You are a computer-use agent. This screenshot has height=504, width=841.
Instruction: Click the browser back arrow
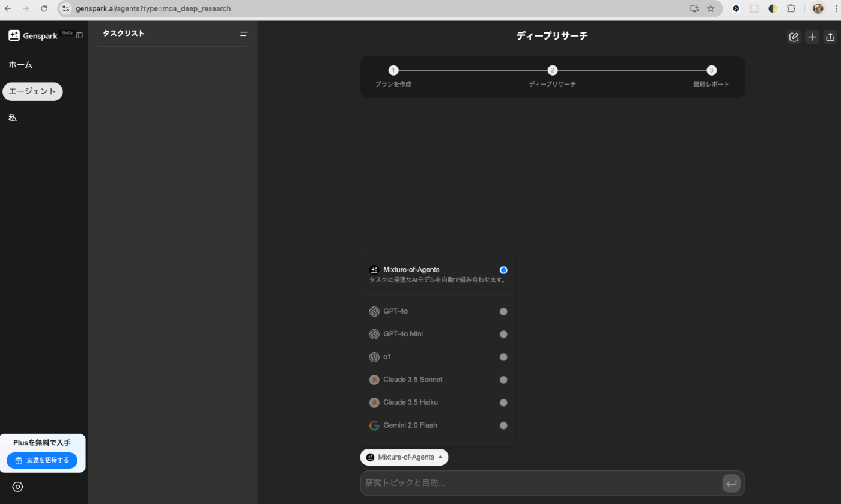tap(8, 8)
